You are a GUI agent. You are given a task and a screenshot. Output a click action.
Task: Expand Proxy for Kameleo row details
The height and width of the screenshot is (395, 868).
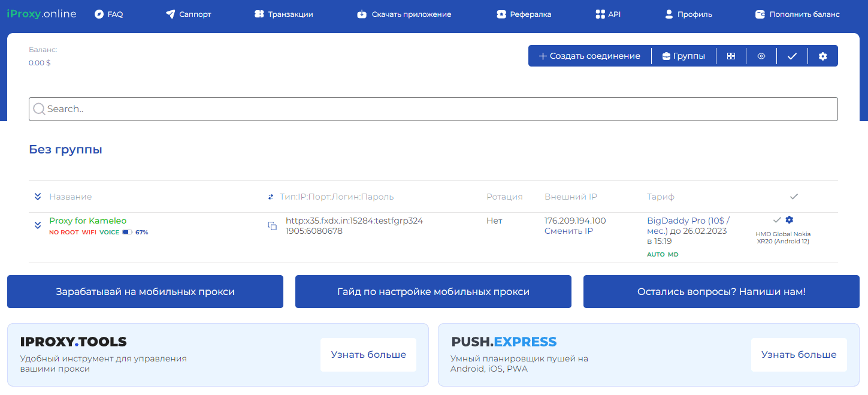pyautogui.click(x=38, y=225)
